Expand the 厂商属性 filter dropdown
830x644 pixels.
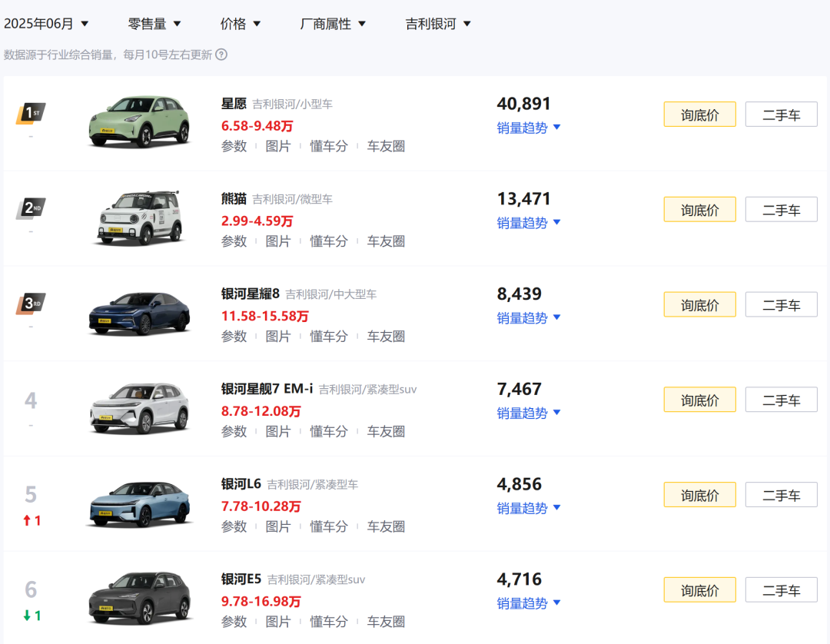(x=333, y=24)
